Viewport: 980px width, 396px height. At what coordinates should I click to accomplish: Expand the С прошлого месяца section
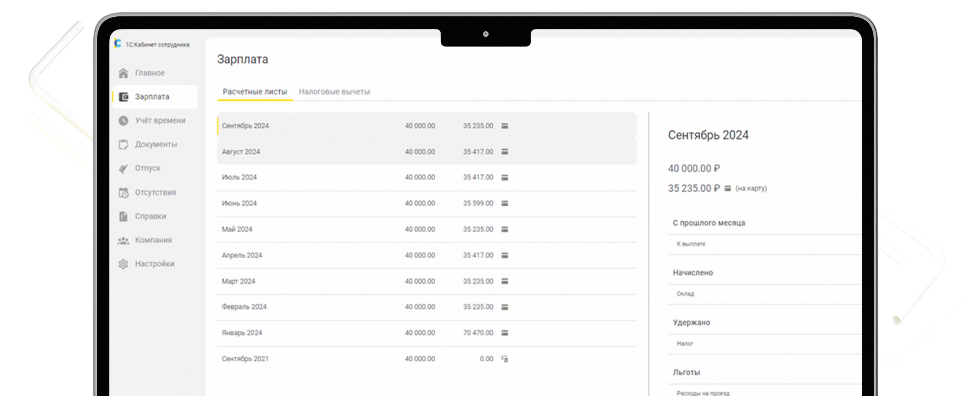708,223
